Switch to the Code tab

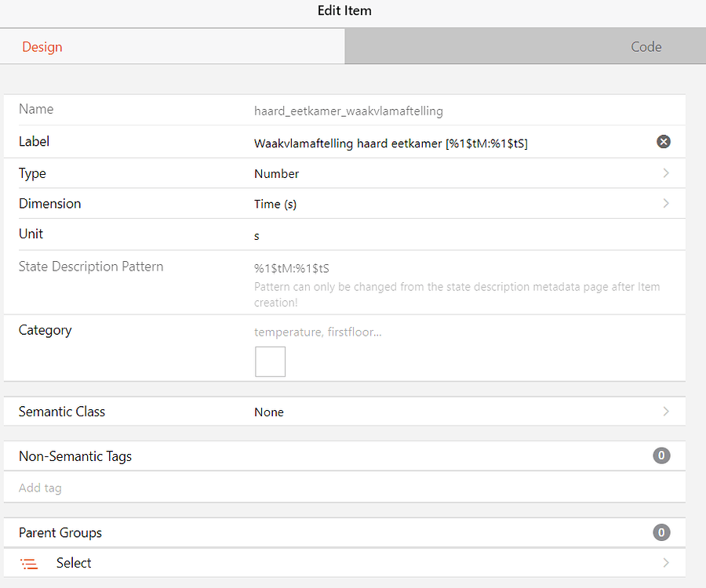[646, 46]
